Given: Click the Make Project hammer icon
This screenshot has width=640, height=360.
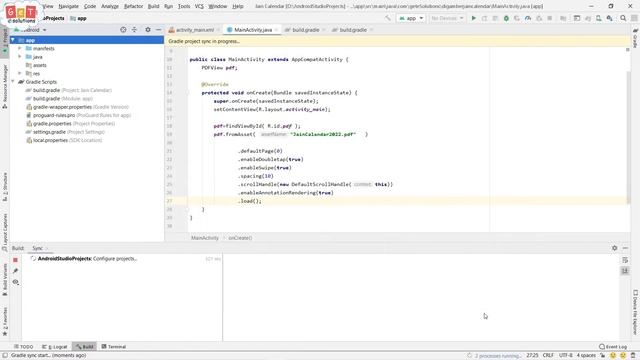Looking at the screenshot, I should (x=387, y=18).
